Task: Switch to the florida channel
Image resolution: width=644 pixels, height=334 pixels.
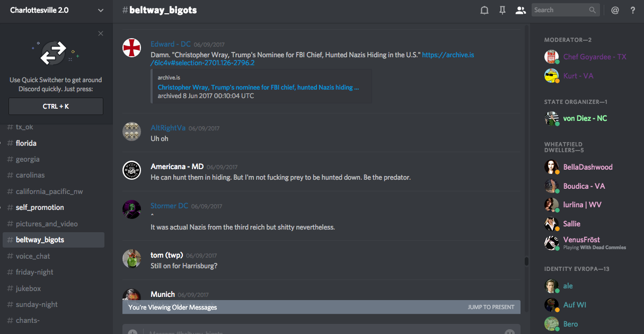Action: [26, 143]
